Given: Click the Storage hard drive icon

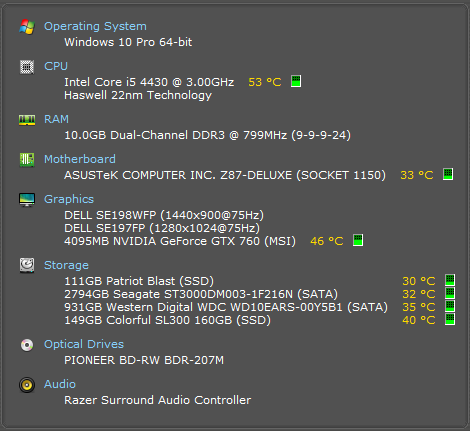Looking at the screenshot, I should (27, 265).
